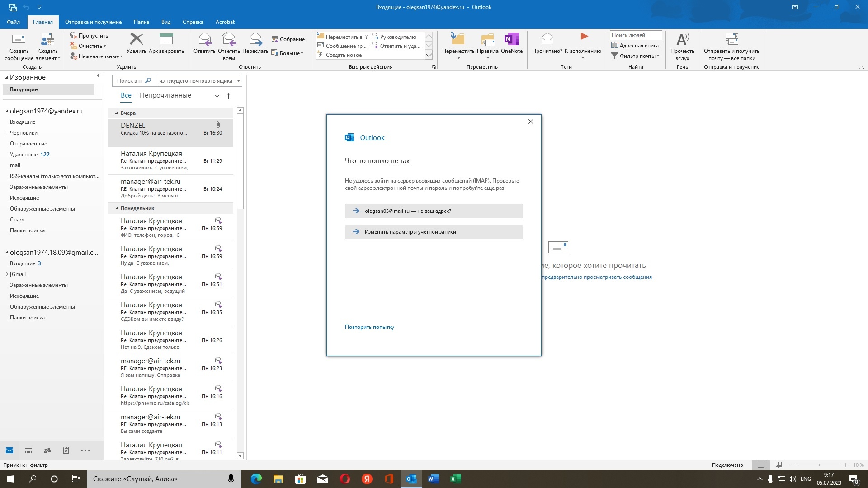This screenshot has width=868, height=488.
Task: Open the Clean Up dropdown
Action: [89, 46]
